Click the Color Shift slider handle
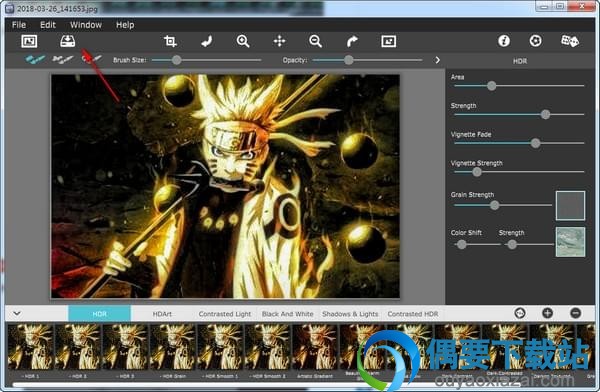The image size is (600, 392). click(x=461, y=244)
